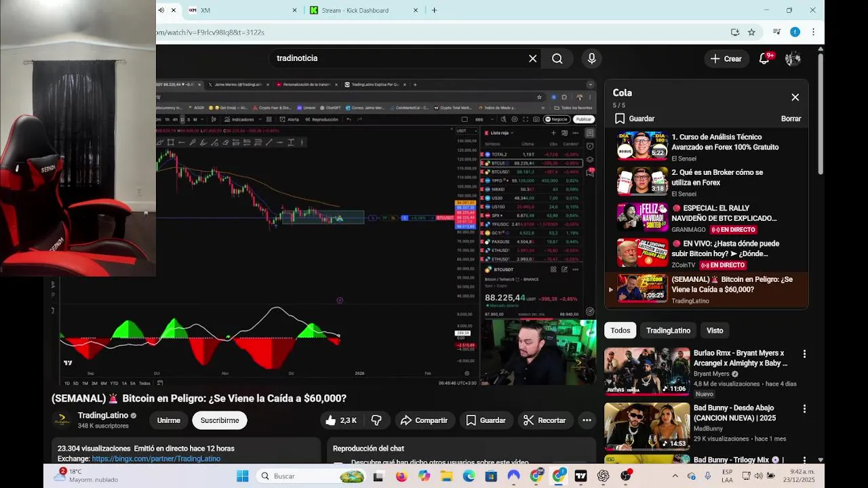868x488 pixels.
Task: Click Guardar below the video
Action: coord(486,420)
